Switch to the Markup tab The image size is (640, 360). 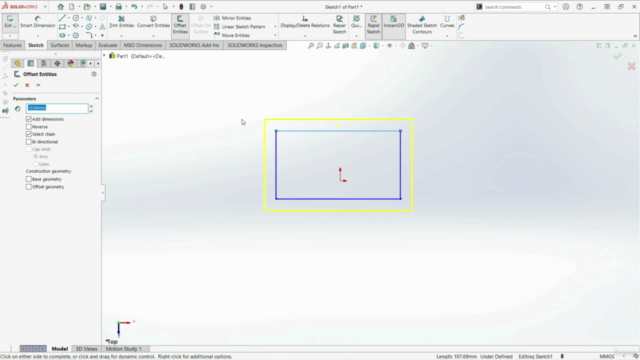click(84, 45)
